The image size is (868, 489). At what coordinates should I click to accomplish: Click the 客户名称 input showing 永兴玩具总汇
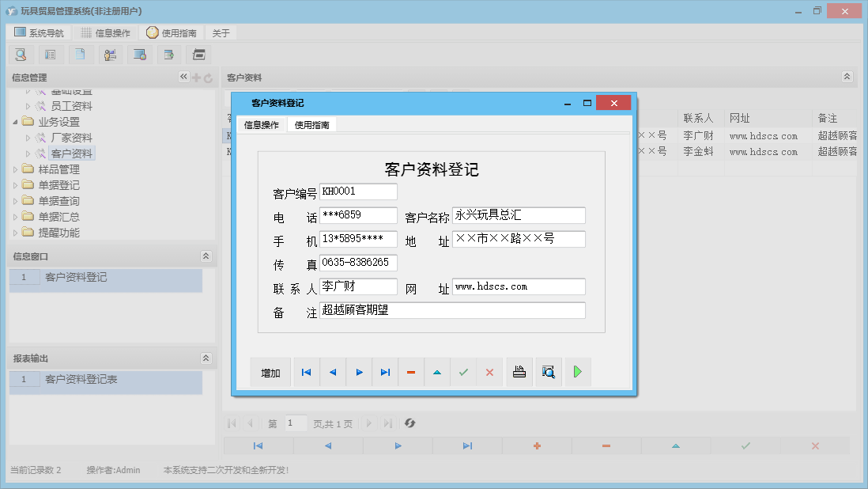pos(518,214)
